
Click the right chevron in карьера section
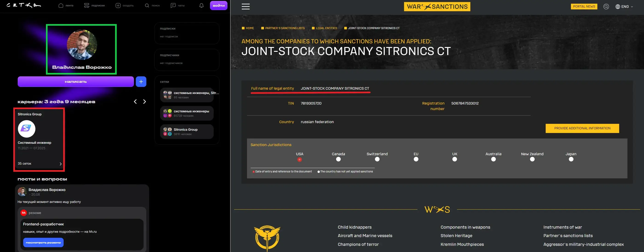click(x=144, y=102)
